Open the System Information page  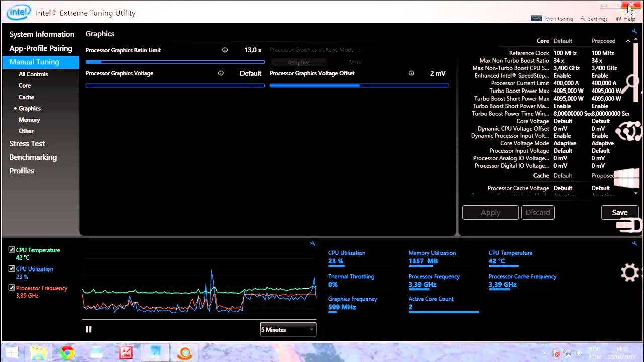pyautogui.click(x=42, y=34)
